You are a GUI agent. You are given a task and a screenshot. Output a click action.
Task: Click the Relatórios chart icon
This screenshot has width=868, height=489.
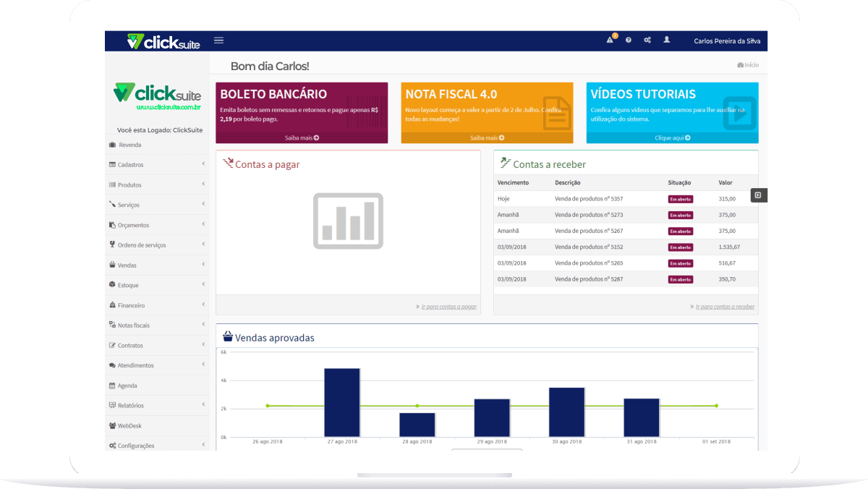pos(112,405)
